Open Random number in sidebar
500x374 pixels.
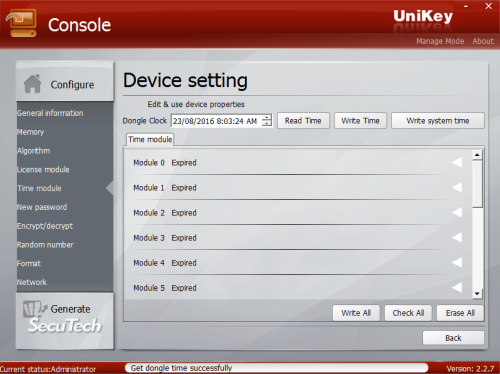pyautogui.click(x=45, y=245)
